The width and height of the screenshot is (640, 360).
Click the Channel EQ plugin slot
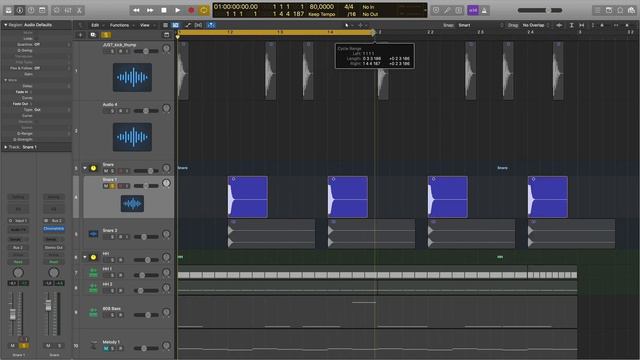(x=53, y=229)
